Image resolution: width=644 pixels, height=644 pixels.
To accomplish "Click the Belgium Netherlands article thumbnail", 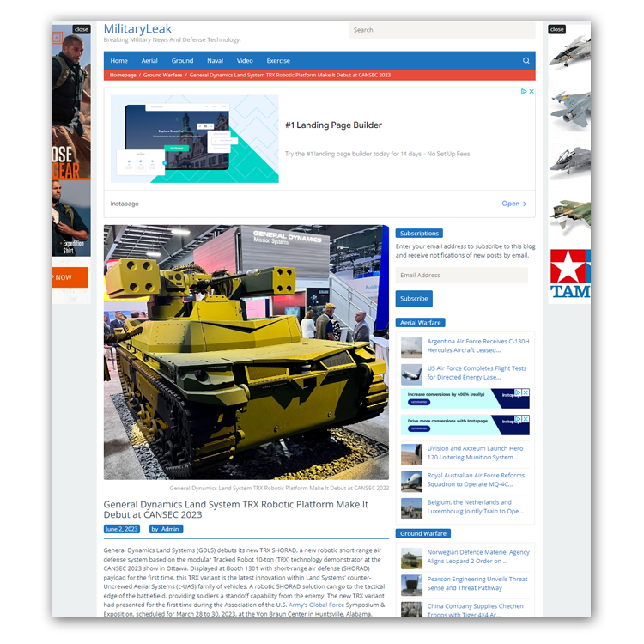I will [411, 508].
